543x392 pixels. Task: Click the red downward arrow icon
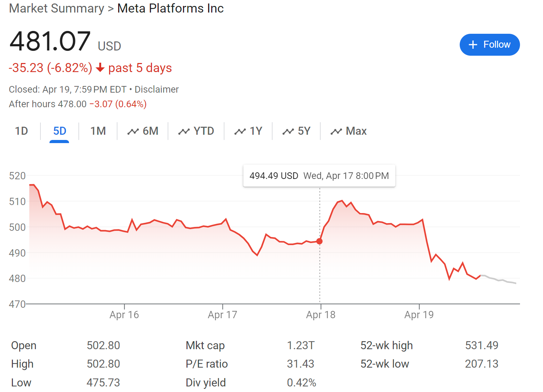(100, 68)
